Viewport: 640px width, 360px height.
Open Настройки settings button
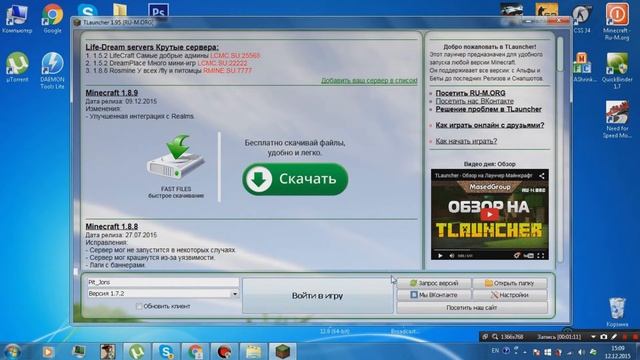click(509, 295)
